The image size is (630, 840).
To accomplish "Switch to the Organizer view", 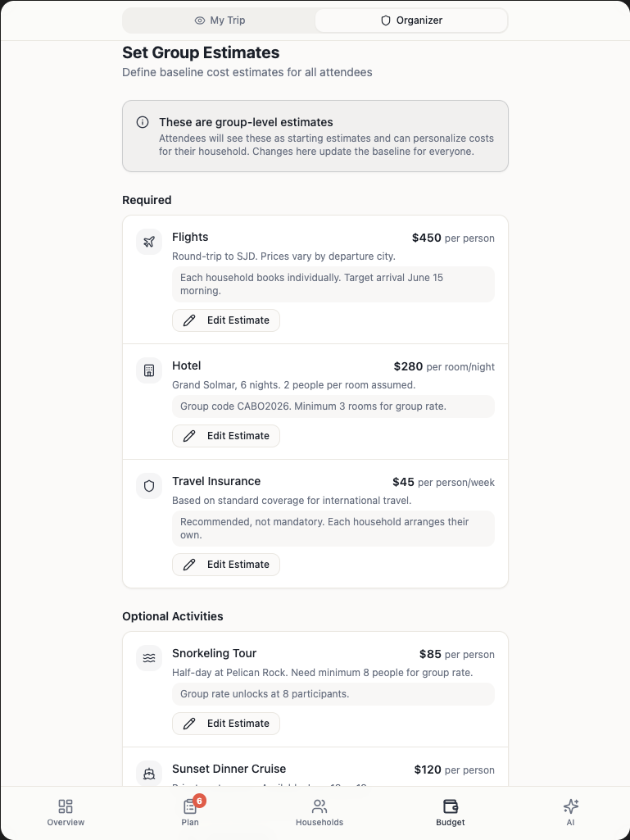I will pyautogui.click(x=411, y=20).
